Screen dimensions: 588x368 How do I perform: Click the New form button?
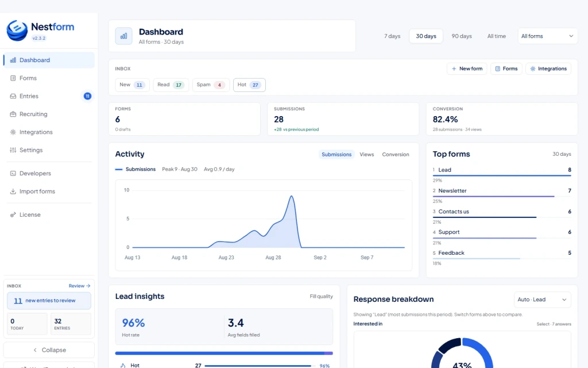pos(467,69)
